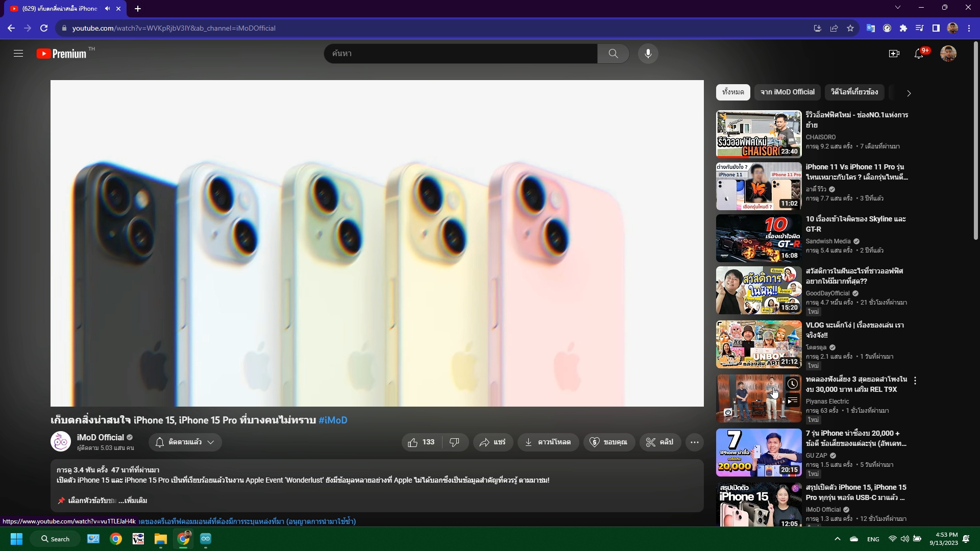The image size is (980, 551).
Task: Open ENG language input switcher
Action: coord(873,539)
